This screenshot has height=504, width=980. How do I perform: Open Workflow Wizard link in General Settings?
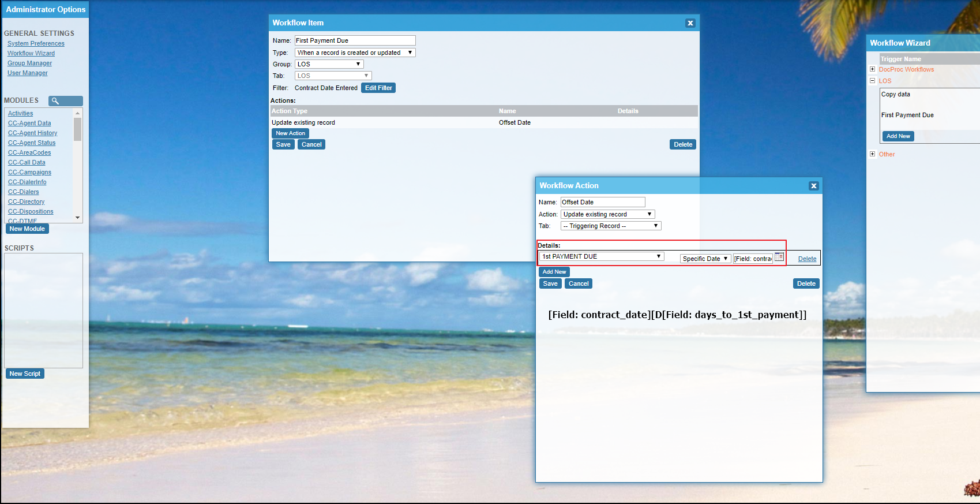pyautogui.click(x=31, y=53)
